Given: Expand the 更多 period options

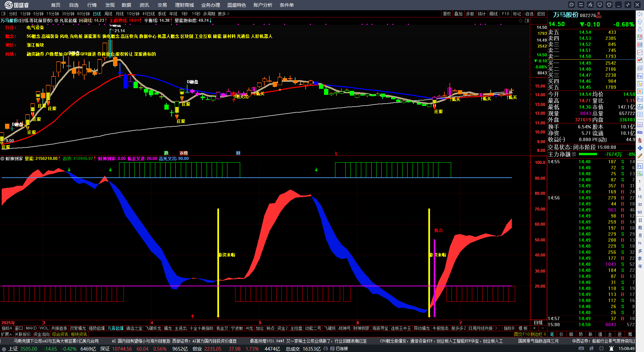Looking at the screenshot, I should click(223, 14).
